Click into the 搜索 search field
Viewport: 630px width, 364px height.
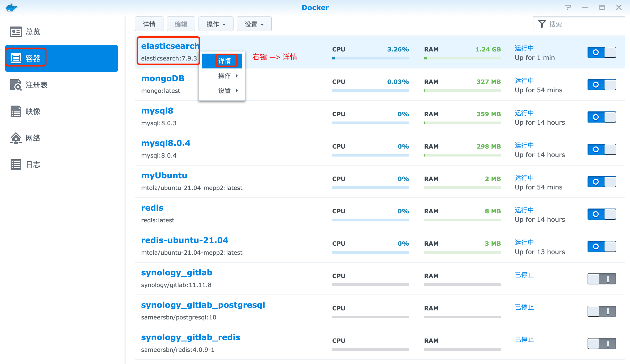point(584,24)
